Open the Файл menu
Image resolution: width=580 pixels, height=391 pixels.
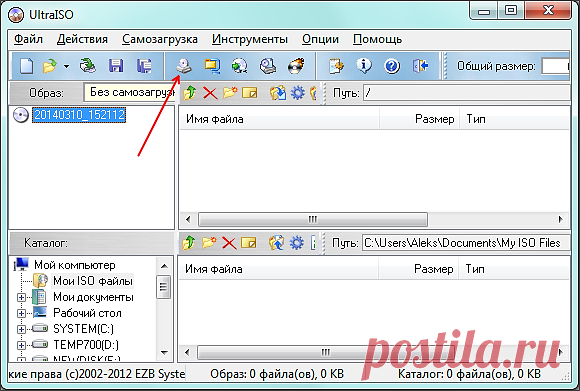coord(28,39)
